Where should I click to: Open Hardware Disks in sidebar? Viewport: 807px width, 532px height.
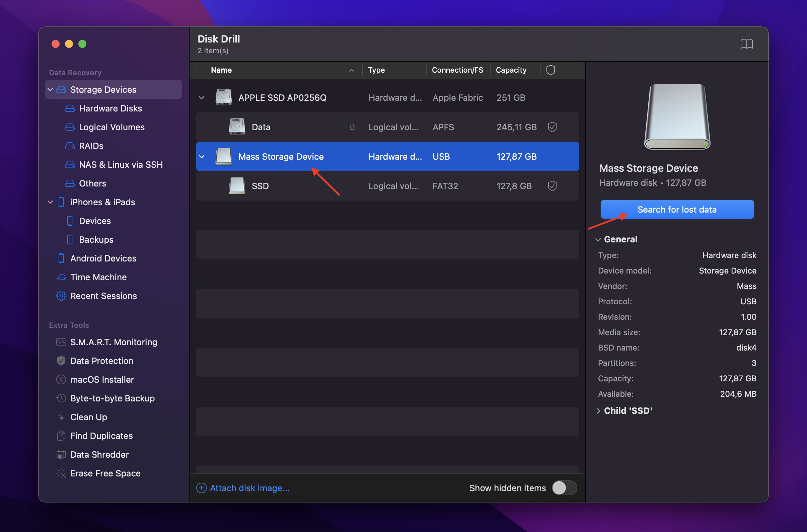click(x=110, y=108)
